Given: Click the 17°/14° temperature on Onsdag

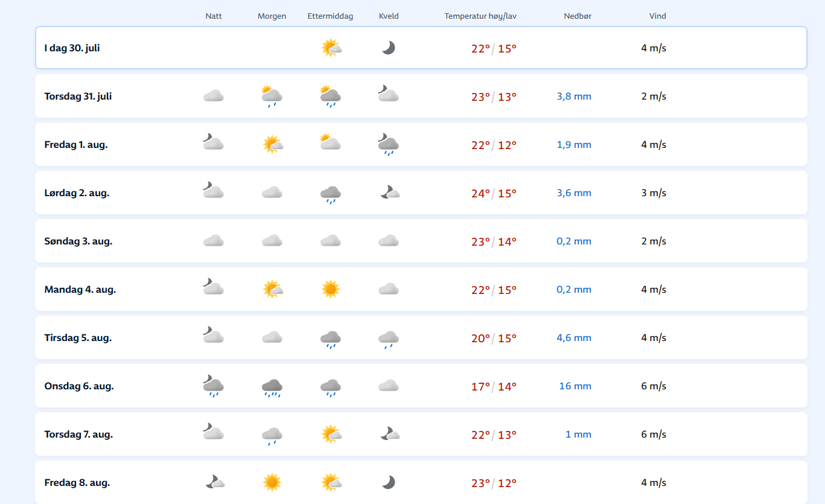Looking at the screenshot, I should point(494,386).
